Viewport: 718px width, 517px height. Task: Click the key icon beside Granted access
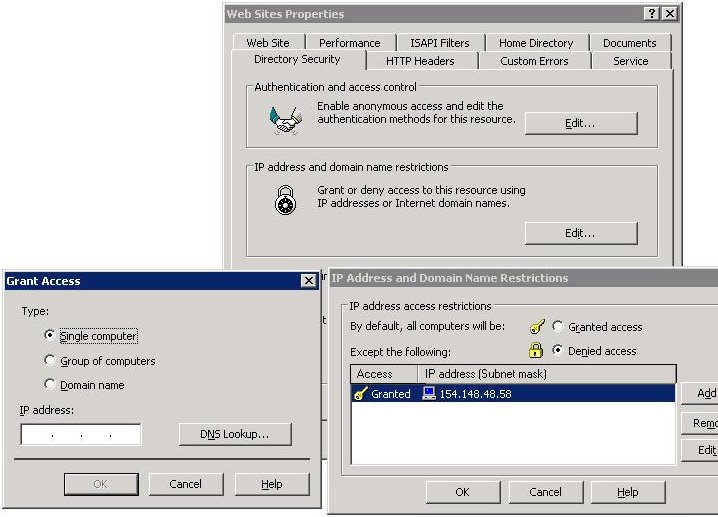tap(536, 327)
